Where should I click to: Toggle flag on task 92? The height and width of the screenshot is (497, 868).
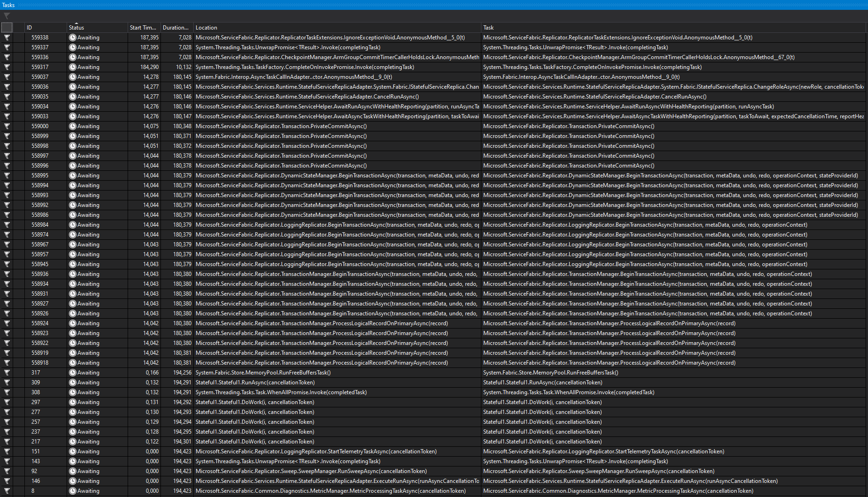[7, 471]
